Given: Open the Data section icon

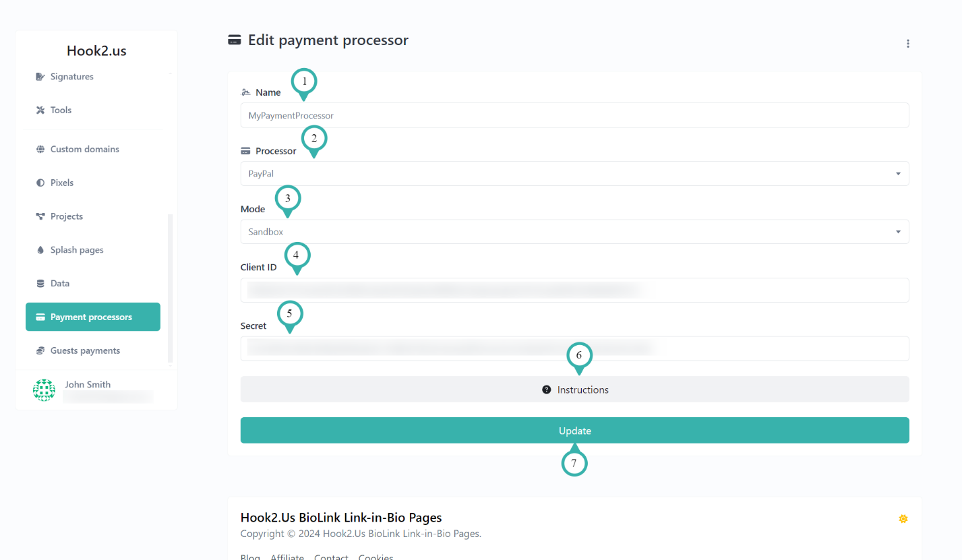Looking at the screenshot, I should (x=39, y=283).
